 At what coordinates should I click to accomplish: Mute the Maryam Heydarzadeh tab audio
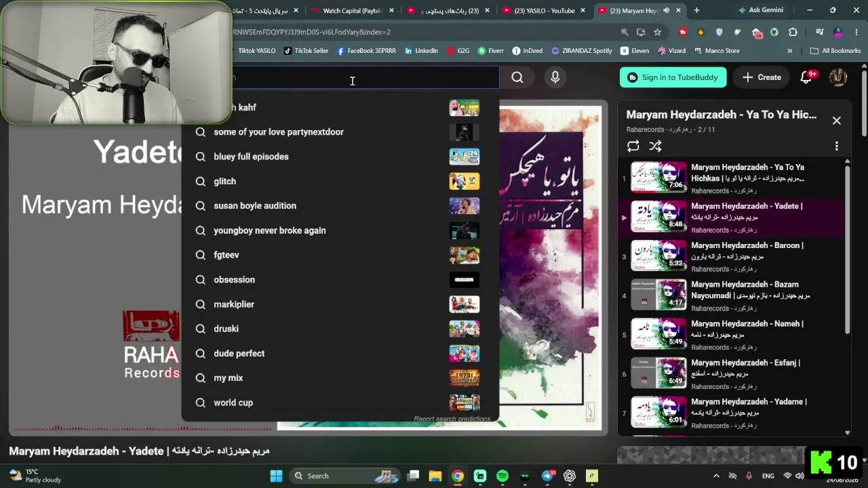pyautogui.click(x=666, y=10)
